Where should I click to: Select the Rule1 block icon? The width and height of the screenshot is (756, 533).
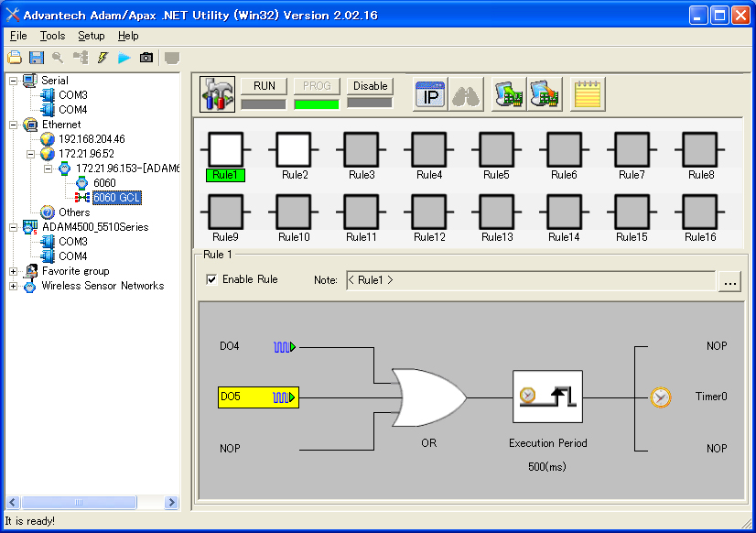click(x=225, y=150)
